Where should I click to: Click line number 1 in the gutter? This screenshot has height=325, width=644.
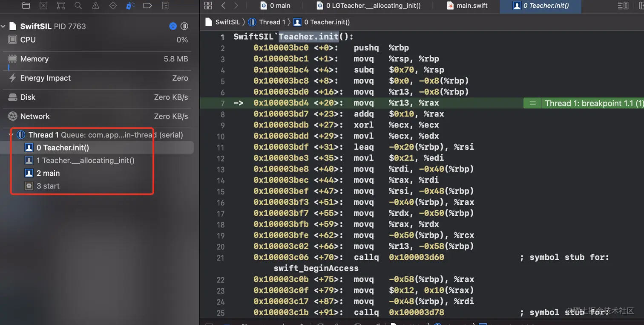(x=222, y=37)
